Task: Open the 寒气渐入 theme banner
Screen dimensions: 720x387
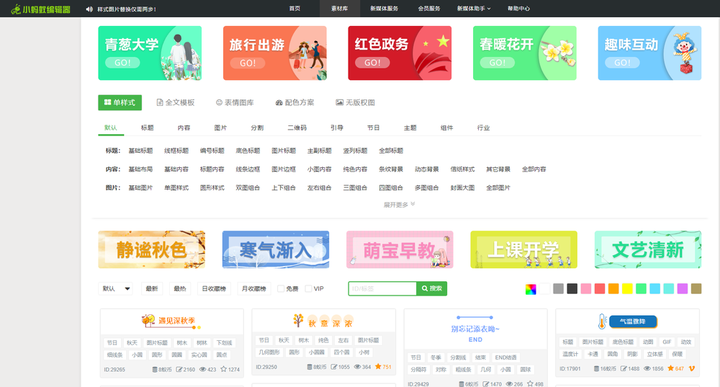Action: pyautogui.click(x=276, y=250)
